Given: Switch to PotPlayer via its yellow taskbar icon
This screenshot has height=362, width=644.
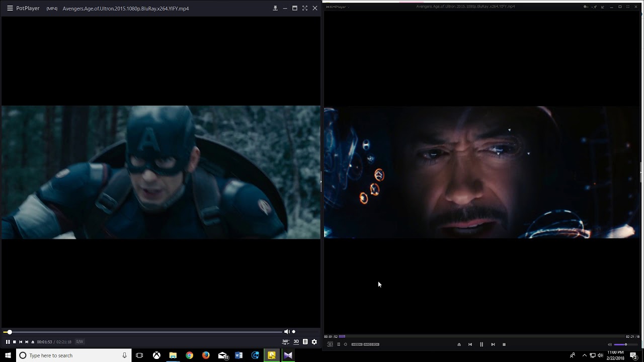Looking at the screenshot, I should pyautogui.click(x=272, y=355).
